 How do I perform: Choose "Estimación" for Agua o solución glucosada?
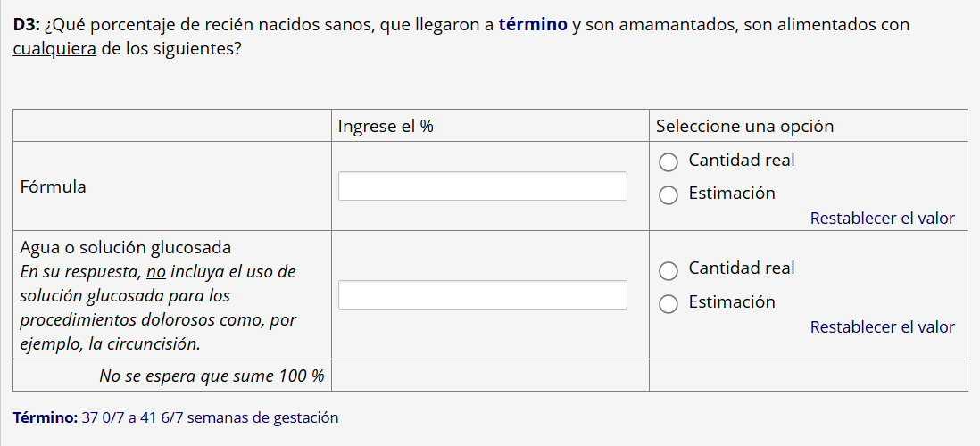[x=669, y=303]
